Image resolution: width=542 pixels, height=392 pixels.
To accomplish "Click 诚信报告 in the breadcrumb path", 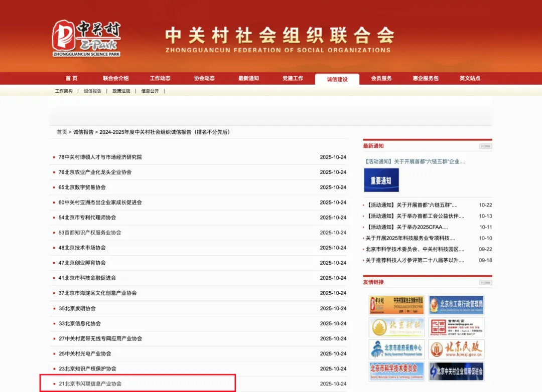I will (x=83, y=132).
